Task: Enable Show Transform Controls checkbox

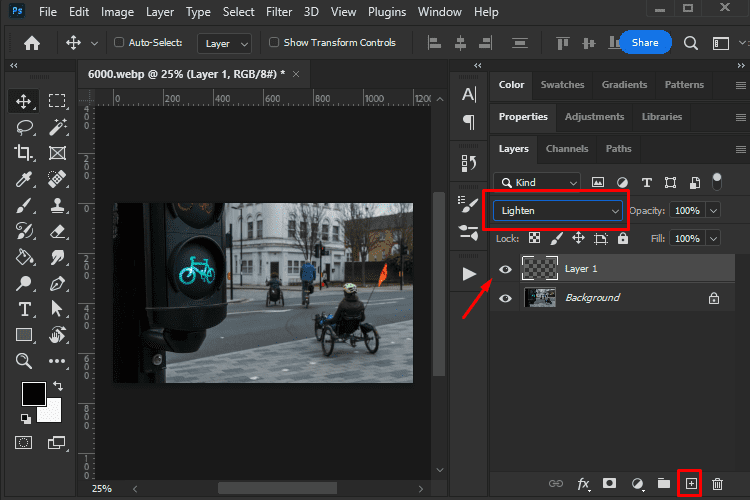Action: point(274,43)
